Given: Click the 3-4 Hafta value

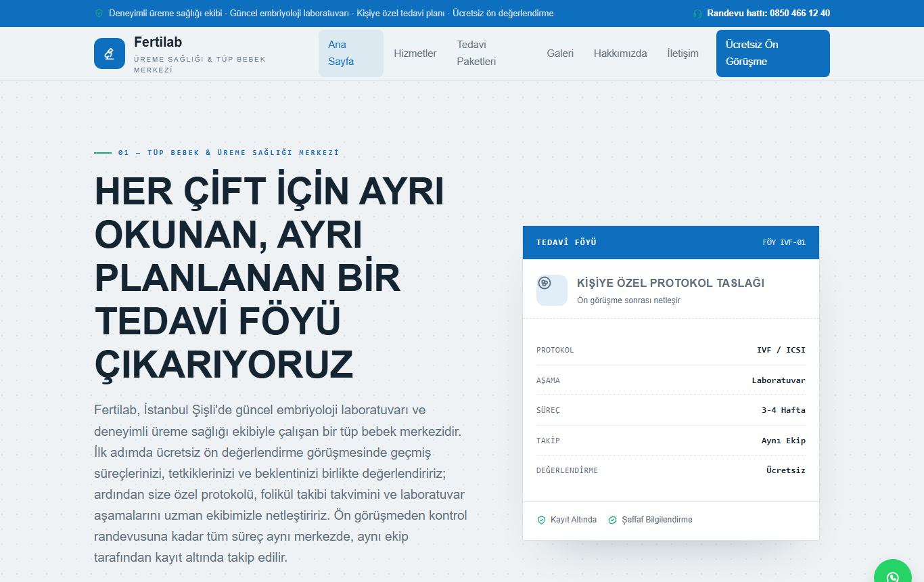Looking at the screenshot, I should pos(783,410).
